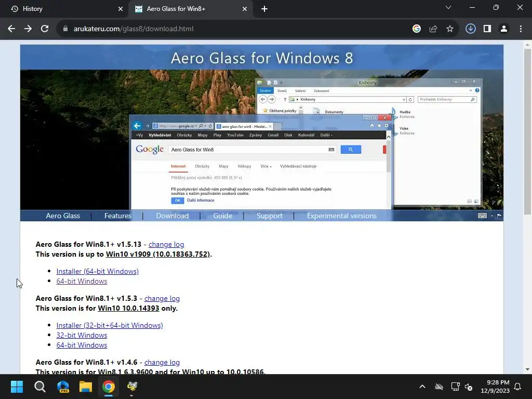
Task: Click the keyboard icon in banner
Action: (x=482, y=216)
